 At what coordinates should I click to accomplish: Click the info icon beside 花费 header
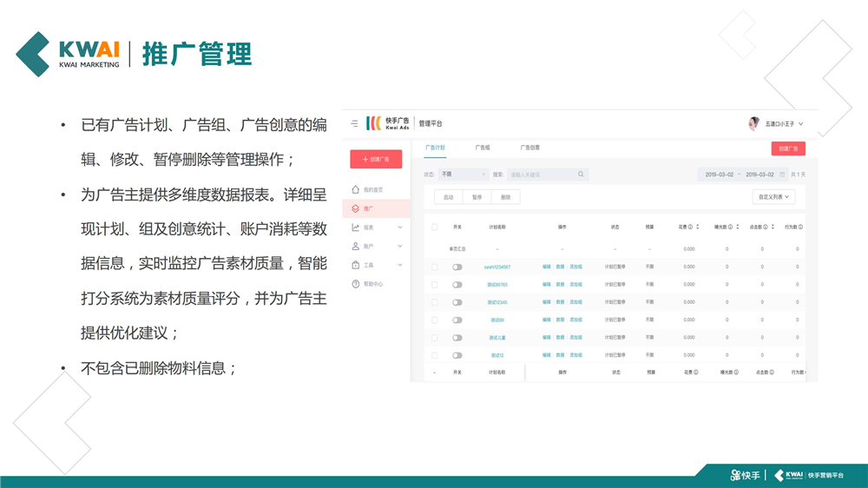[x=690, y=228]
